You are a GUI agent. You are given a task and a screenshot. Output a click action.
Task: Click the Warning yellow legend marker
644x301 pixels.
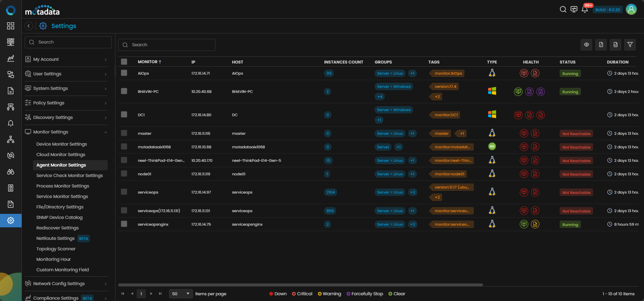tap(320, 294)
